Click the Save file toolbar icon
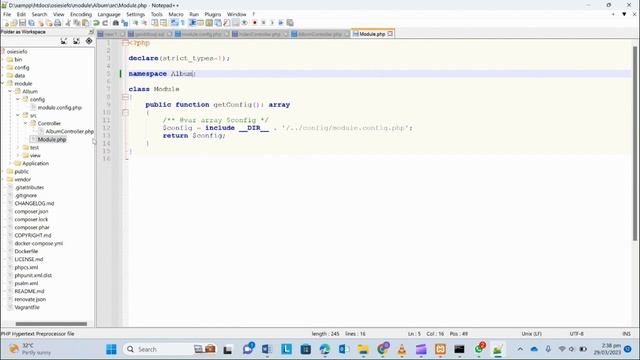This screenshot has height=360, width=640. [22, 23]
